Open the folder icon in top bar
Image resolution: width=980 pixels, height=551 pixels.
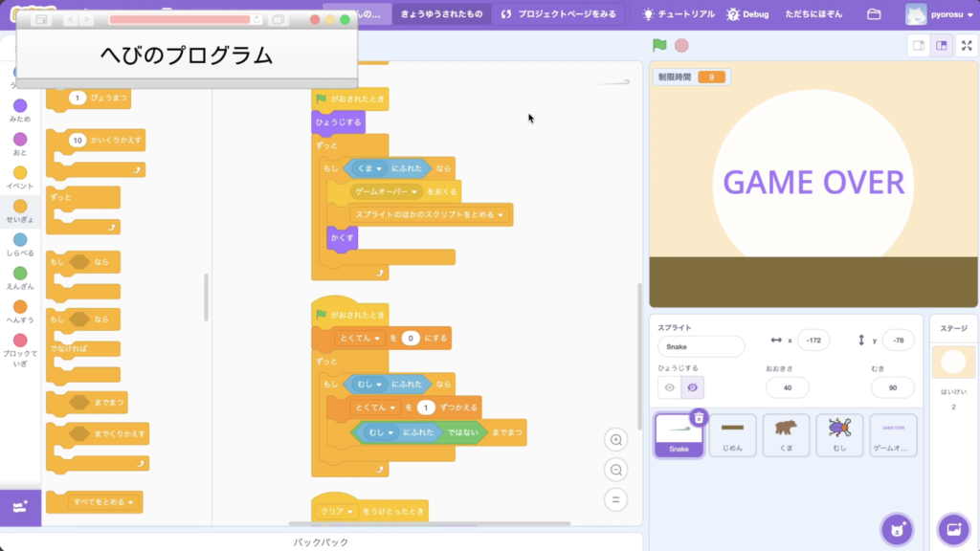pyautogui.click(x=873, y=14)
